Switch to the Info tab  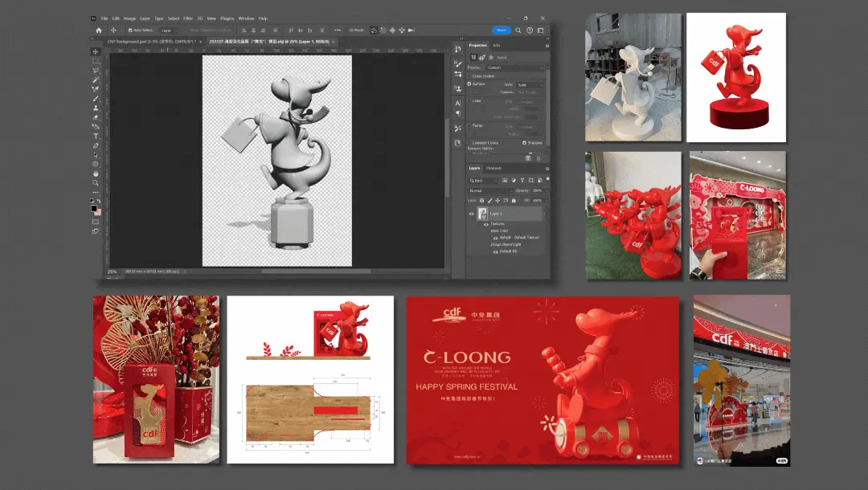(x=497, y=45)
